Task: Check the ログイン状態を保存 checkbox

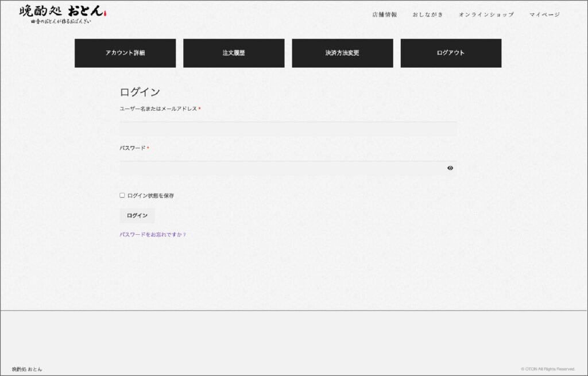Action: click(x=122, y=195)
